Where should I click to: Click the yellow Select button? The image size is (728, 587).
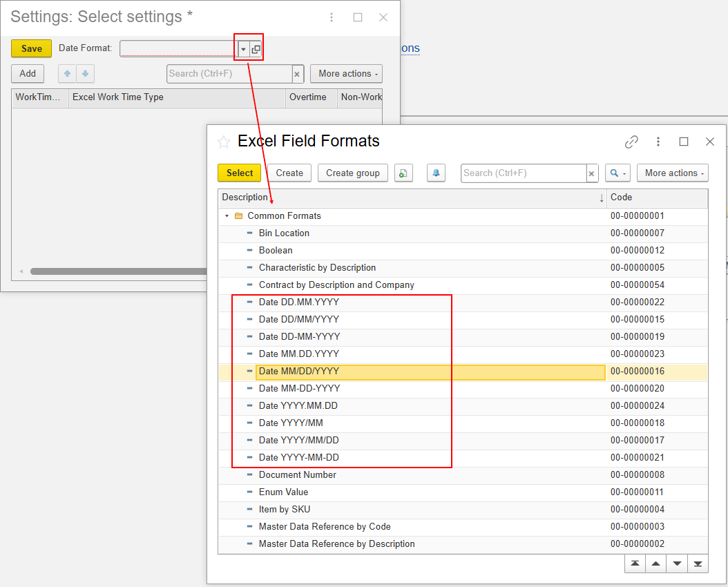click(x=240, y=173)
